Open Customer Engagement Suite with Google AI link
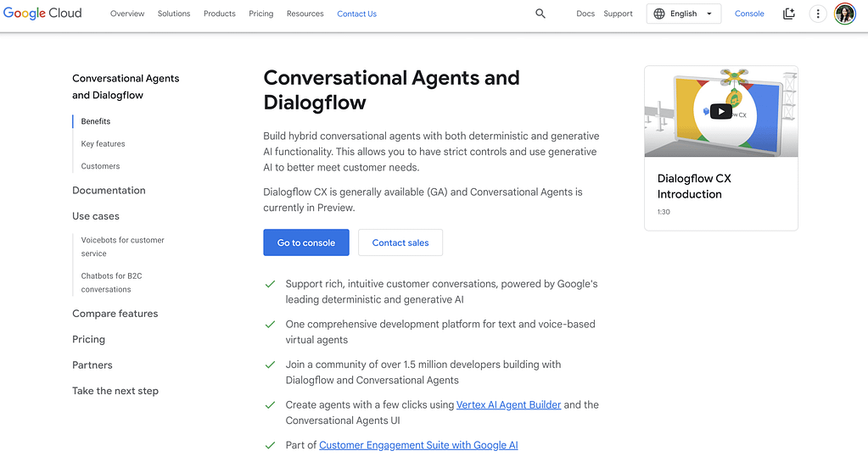This screenshot has width=868, height=462. pos(418,445)
